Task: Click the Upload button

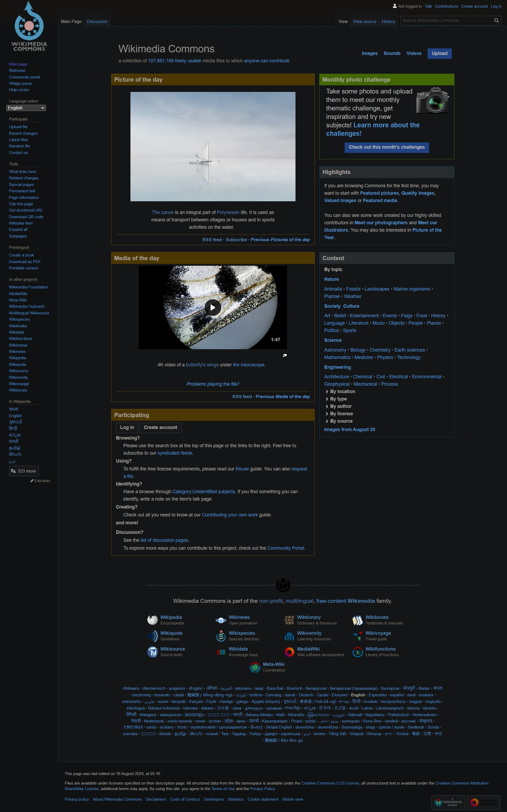Action: pyautogui.click(x=440, y=53)
